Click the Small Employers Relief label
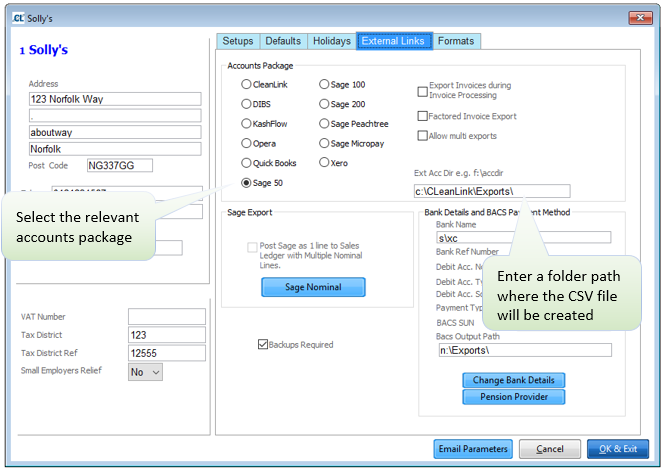Image resolution: width=665 pixels, height=473 pixels. (x=61, y=370)
